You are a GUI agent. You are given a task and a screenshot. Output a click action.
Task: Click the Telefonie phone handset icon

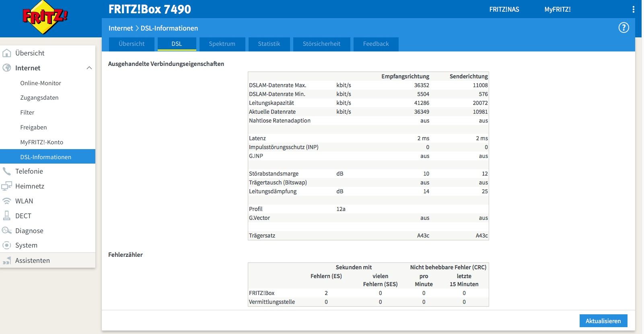7,171
